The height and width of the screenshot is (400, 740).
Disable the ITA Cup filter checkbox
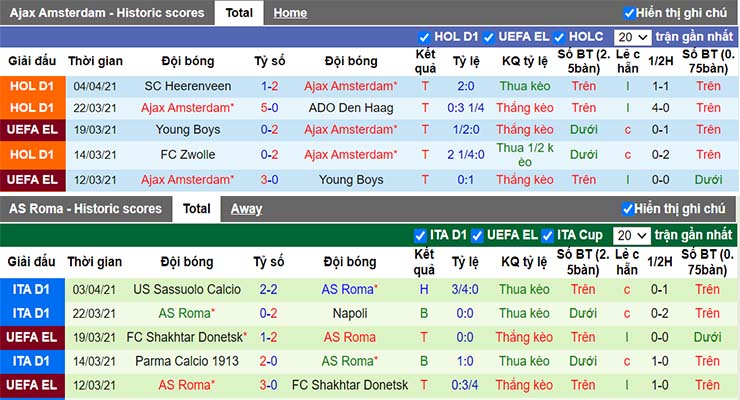coord(548,235)
